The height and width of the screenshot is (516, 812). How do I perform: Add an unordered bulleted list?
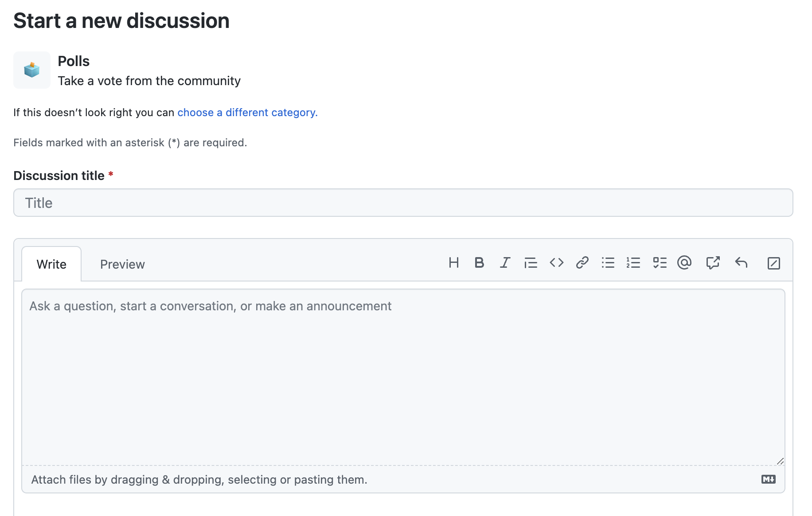(x=608, y=262)
